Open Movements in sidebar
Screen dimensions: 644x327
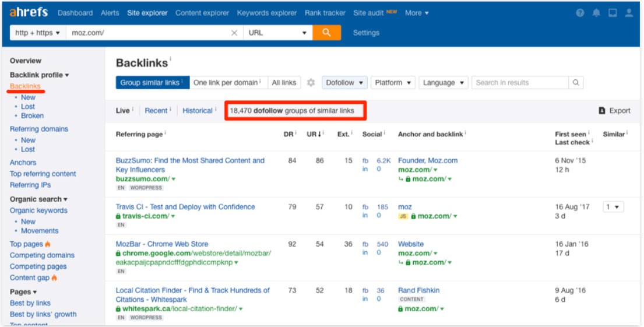click(x=40, y=231)
